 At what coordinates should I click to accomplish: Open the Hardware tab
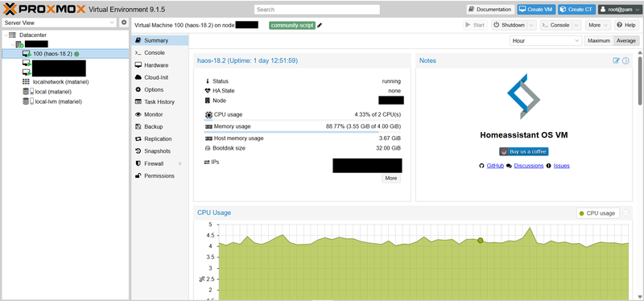click(159, 65)
